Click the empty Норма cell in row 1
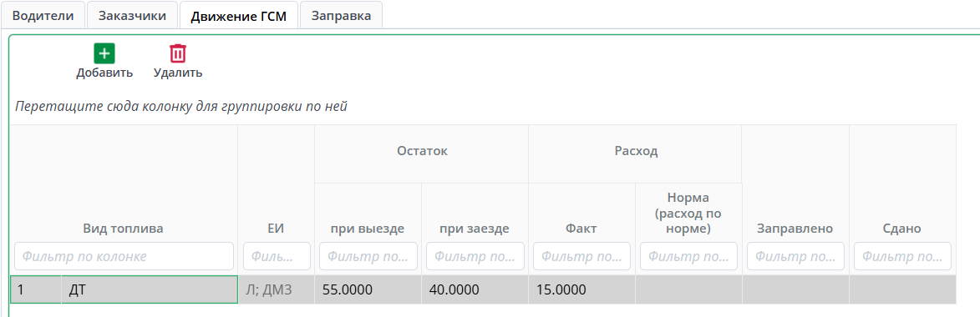 (x=688, y=289)
